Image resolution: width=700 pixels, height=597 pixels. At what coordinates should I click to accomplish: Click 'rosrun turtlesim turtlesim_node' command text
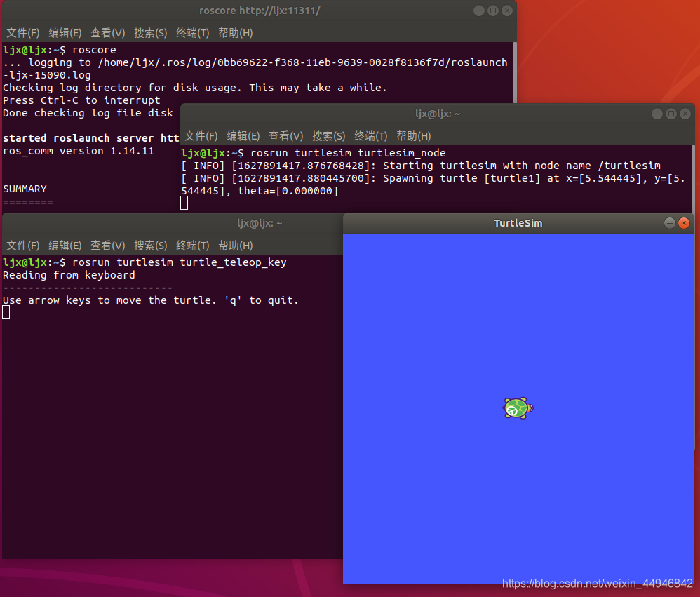[348, 153]
